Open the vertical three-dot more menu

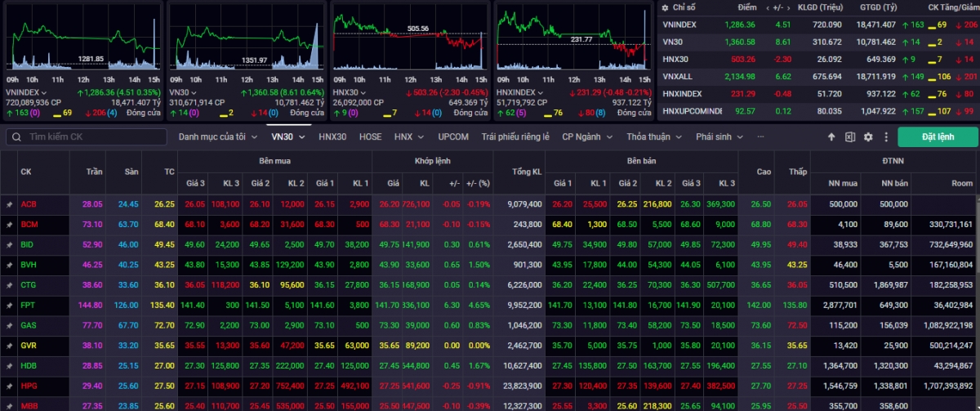pyautogui.click(x=884, y=137)
